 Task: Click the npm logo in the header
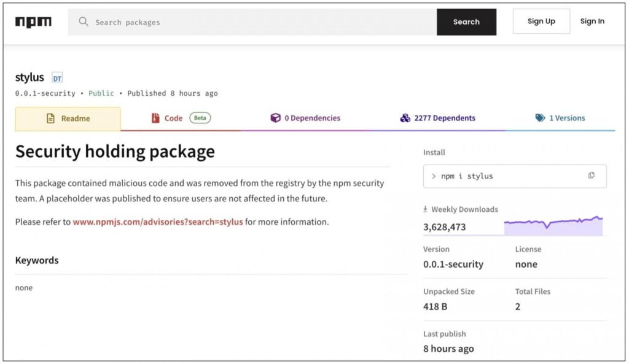point(32,21)
